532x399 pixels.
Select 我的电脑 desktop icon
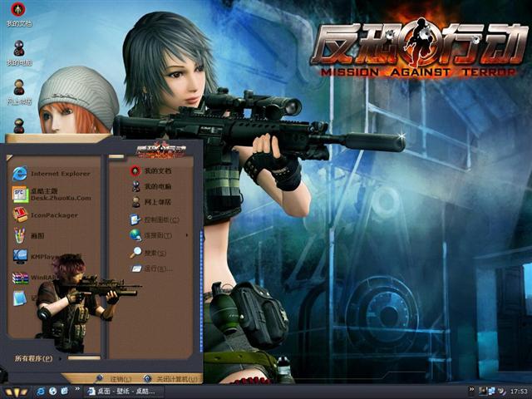click(19, 53)
